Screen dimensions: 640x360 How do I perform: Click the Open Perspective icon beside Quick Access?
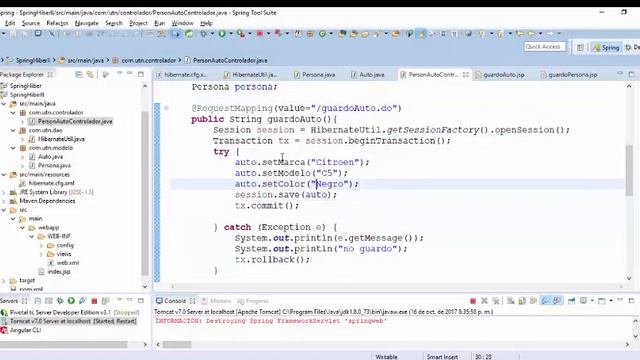point(580,47)
